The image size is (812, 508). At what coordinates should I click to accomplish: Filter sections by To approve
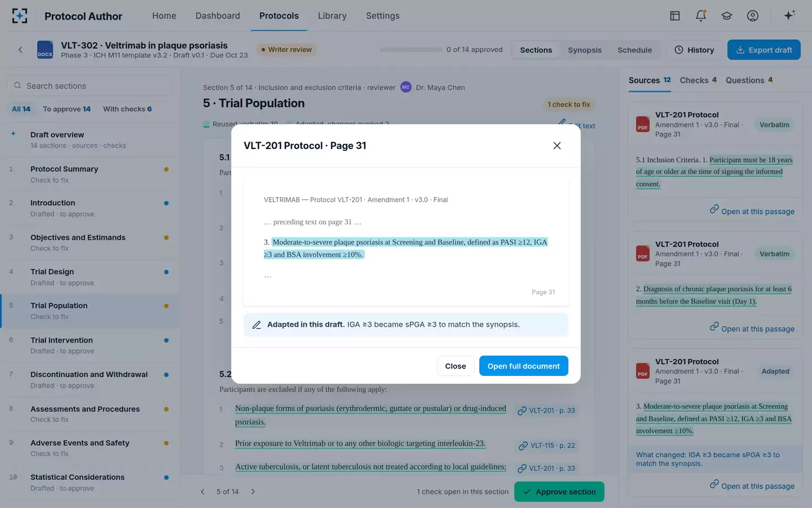coord(67,109)
